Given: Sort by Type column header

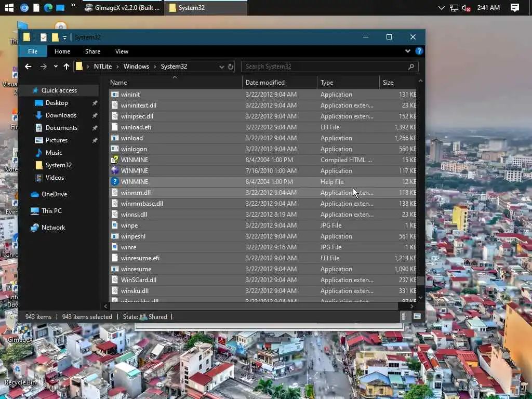Looking at the screenshot, I should (348, 83).
